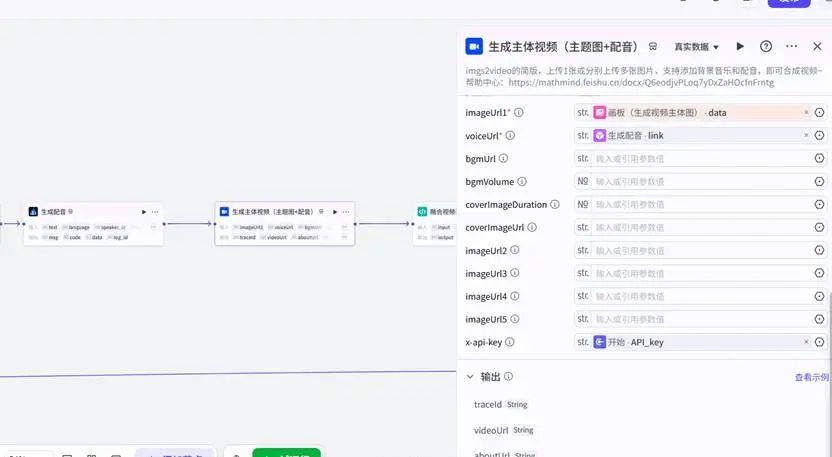Viewport: 832px width, 457px height.
Task: Open more menu on 生成配音 canvas node
Action: pos(155,212)
